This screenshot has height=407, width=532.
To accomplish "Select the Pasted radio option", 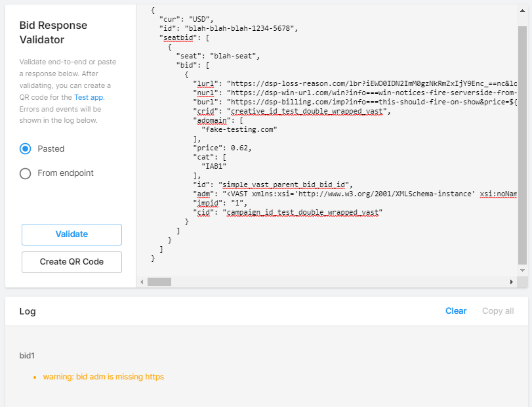I will (25, 148).
